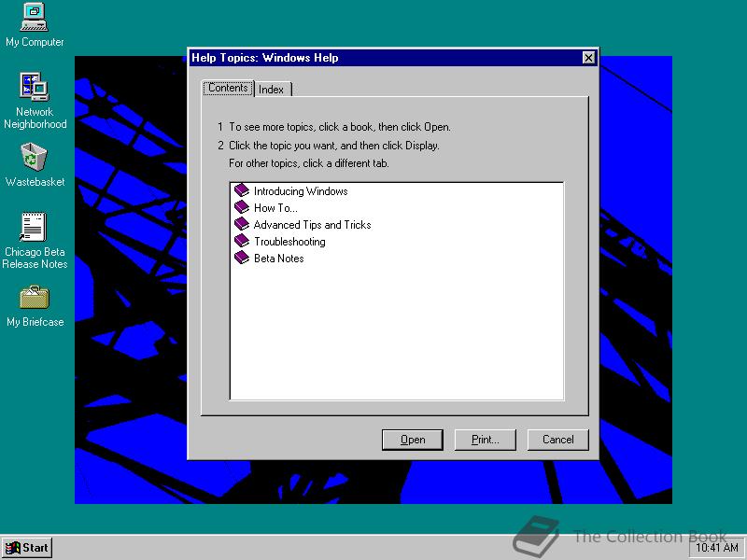Switch to the Index tab
The image size is (747, 560).
point(273,89)
